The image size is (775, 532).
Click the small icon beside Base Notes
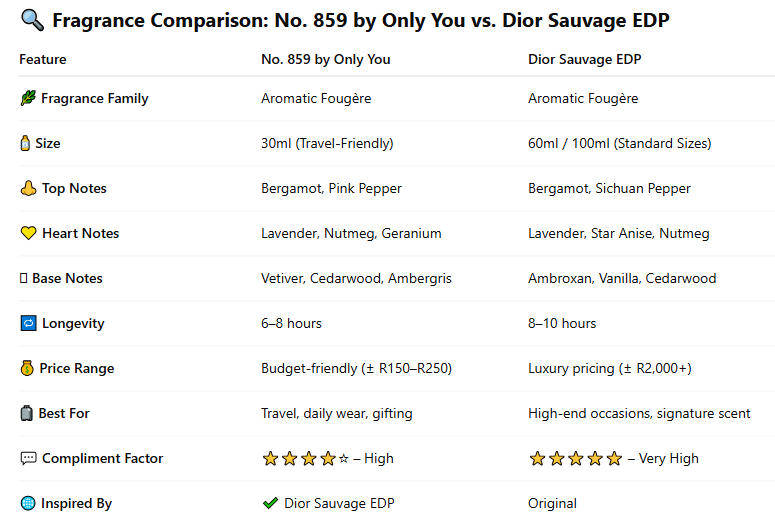(23, 278)
